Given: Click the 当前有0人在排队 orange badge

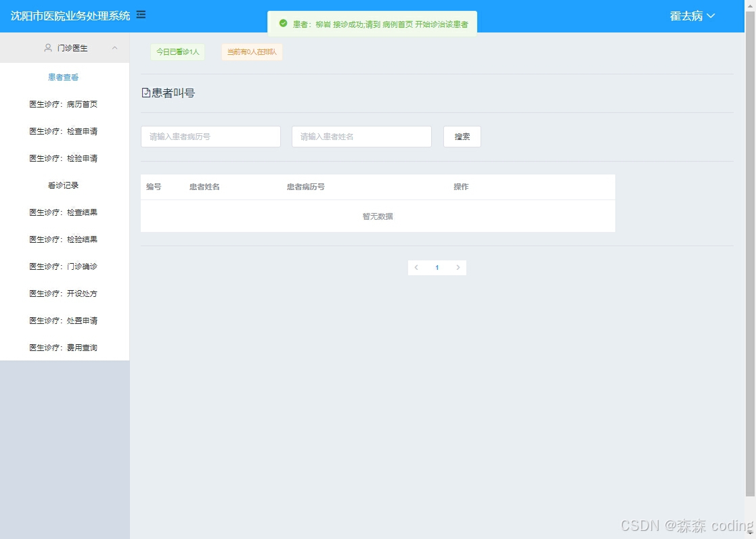Looking at the screenshot, I should [250, 51].
